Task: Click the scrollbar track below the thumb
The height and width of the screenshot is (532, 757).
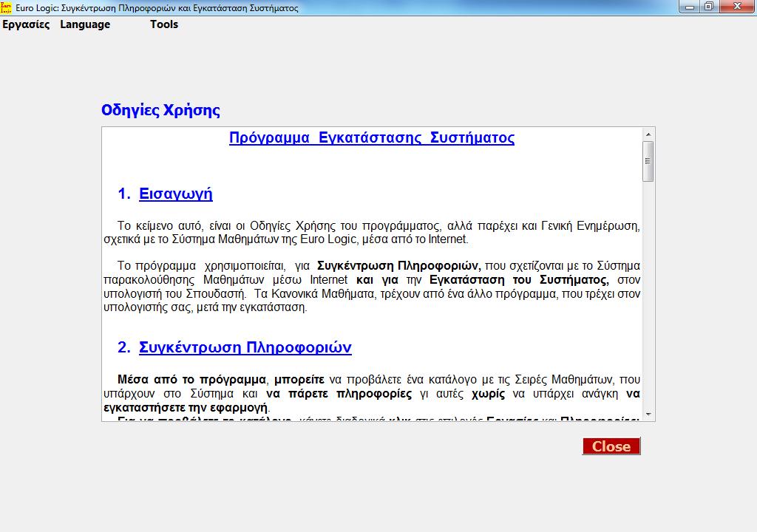Action: pyautogui.click(x=650, y=296)
